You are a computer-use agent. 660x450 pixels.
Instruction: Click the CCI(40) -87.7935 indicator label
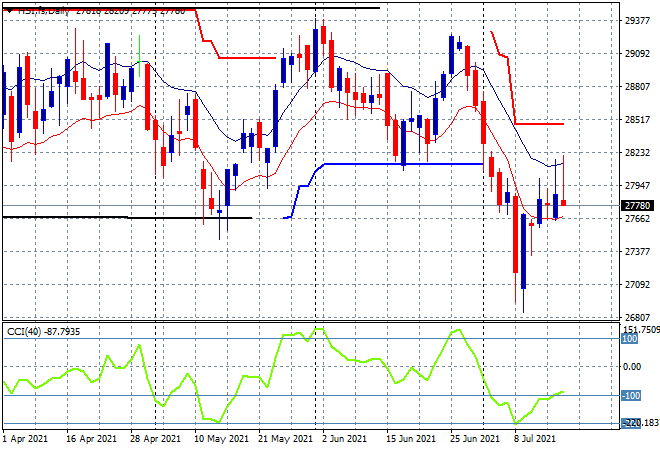coord(43,332)
